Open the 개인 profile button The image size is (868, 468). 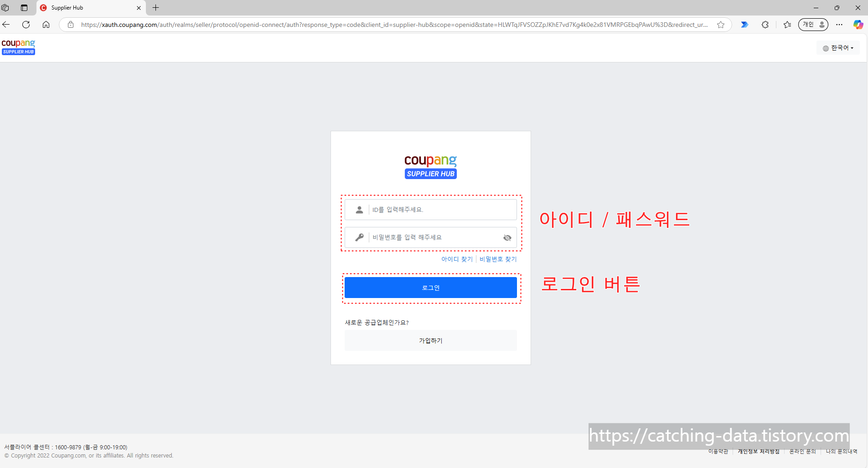[813, 25]
